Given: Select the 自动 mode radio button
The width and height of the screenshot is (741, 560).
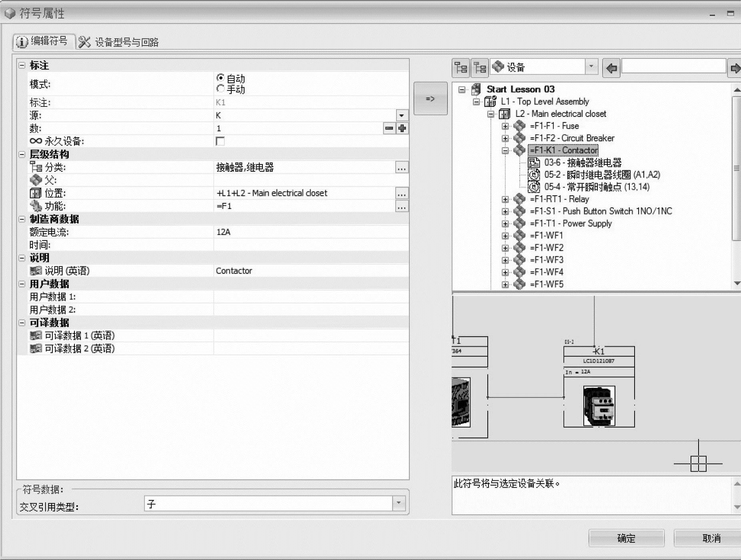Looking at the screenshot, I should 220,78.
